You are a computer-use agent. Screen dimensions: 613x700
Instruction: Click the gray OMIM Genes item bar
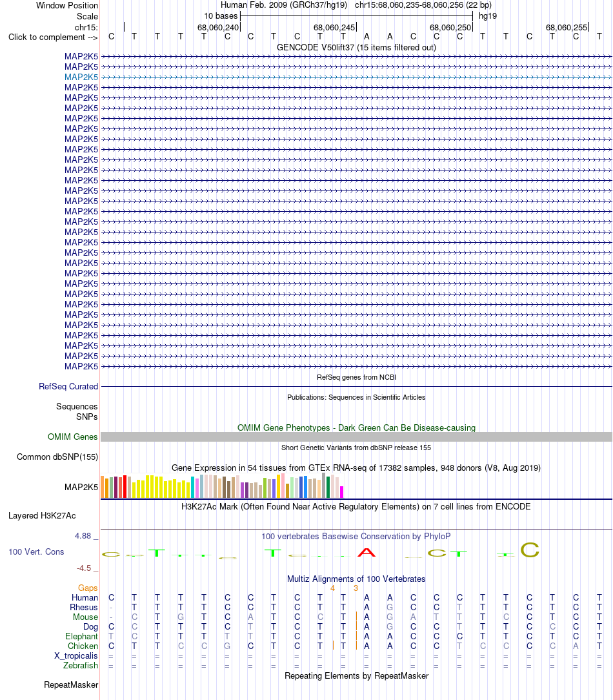(356, 437)
